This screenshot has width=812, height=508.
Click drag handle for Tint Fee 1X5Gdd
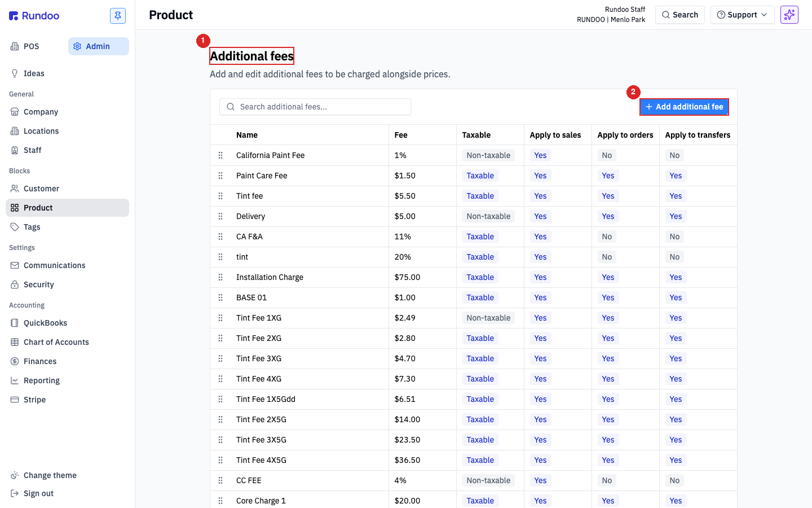tap(220, 399)
